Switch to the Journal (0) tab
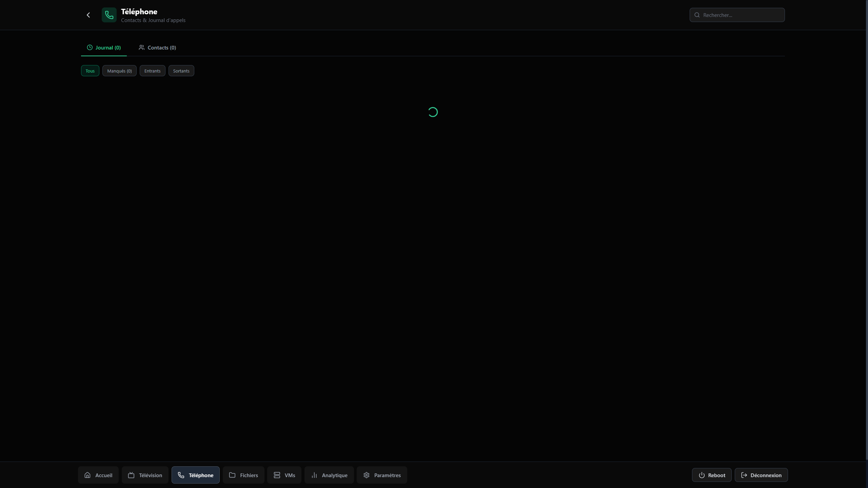The height and width of the screenshot is (488, 868). coord(104,48)
